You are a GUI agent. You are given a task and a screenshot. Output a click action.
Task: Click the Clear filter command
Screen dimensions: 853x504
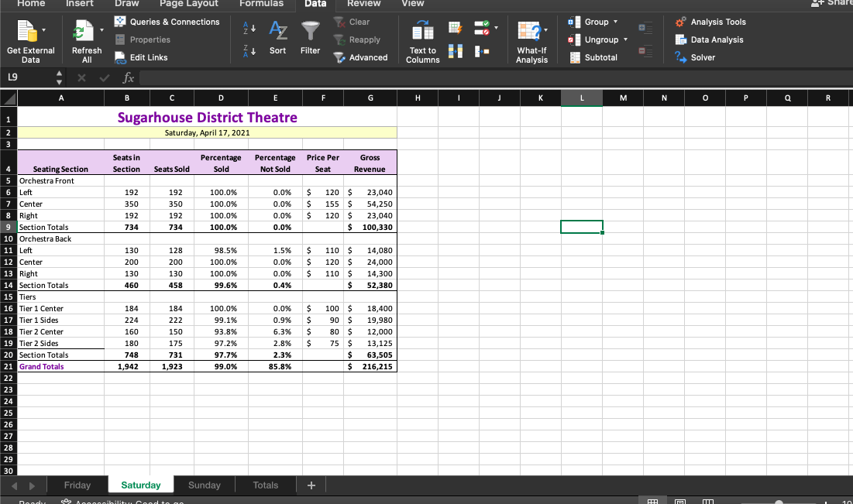pos(352,22)
